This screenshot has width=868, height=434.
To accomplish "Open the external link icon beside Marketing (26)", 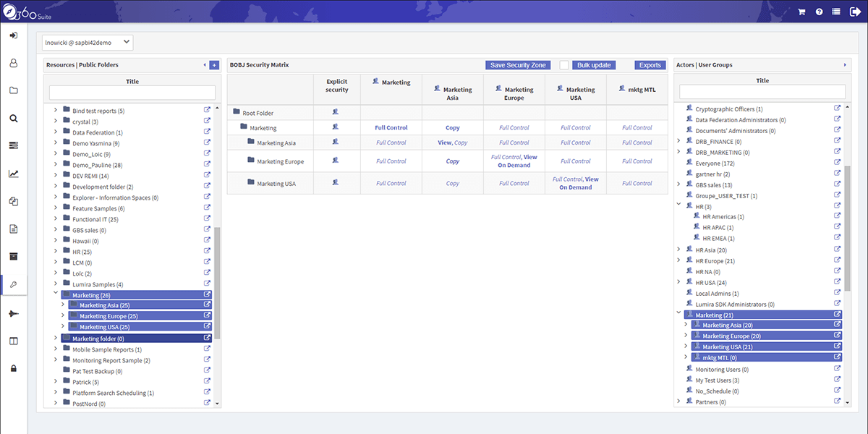I will (207, 294).
